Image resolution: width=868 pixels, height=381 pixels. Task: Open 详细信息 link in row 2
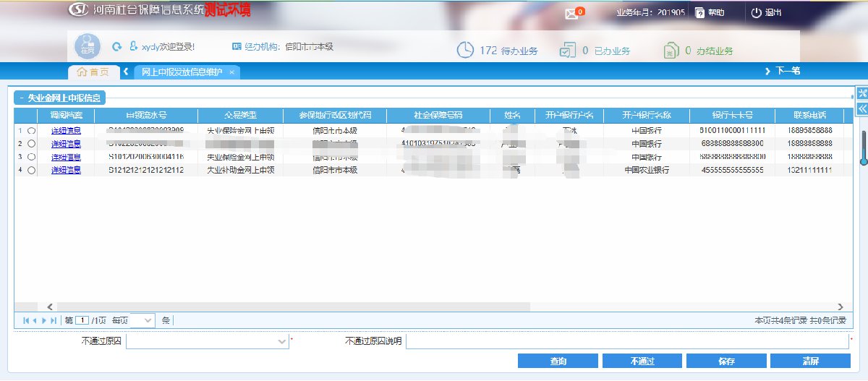66,144
